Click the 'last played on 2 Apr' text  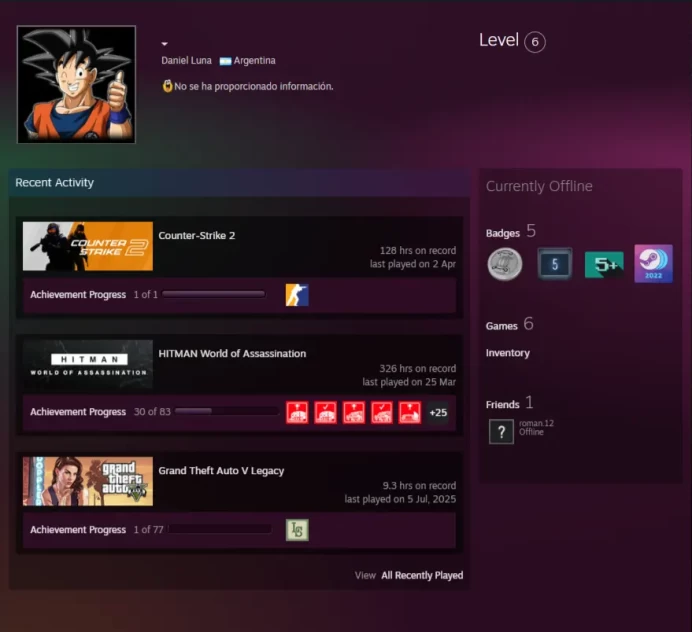point(413,264)
